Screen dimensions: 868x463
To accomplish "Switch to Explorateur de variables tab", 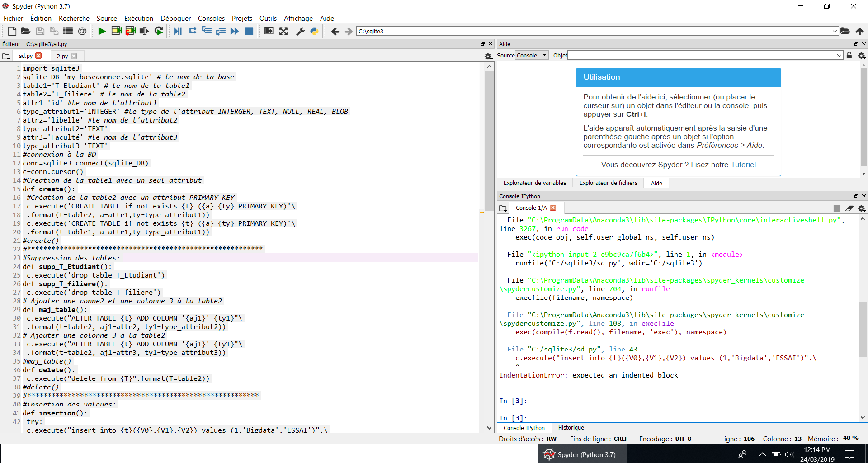I will [x=535, y=183].
